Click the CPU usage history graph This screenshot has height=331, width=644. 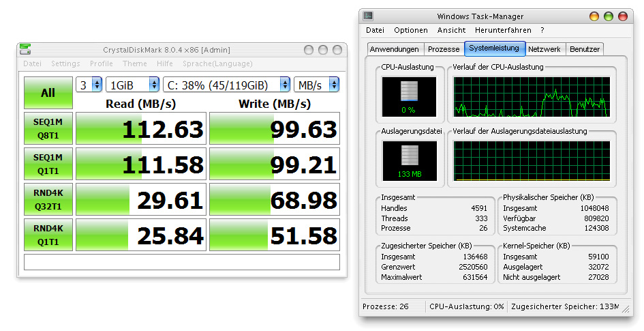point(532,97)
